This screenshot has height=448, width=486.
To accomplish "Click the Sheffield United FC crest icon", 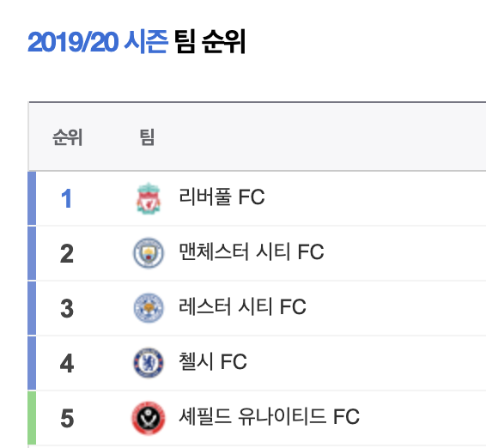I will 149,418.
